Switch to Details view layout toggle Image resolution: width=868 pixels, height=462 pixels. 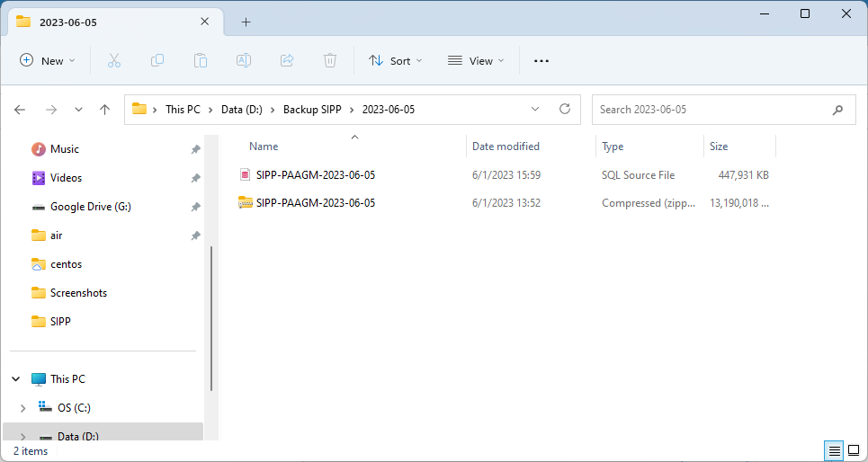coord(834,451)
